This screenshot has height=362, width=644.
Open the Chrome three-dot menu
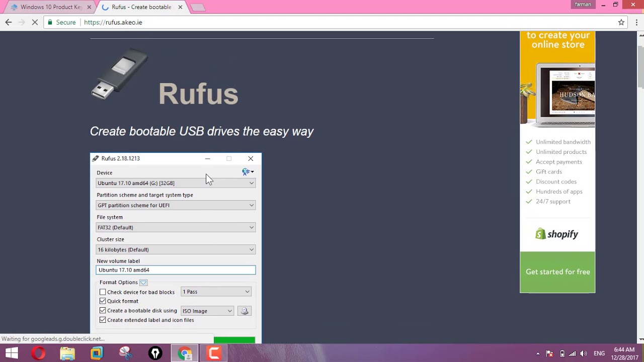pos(636,22)
